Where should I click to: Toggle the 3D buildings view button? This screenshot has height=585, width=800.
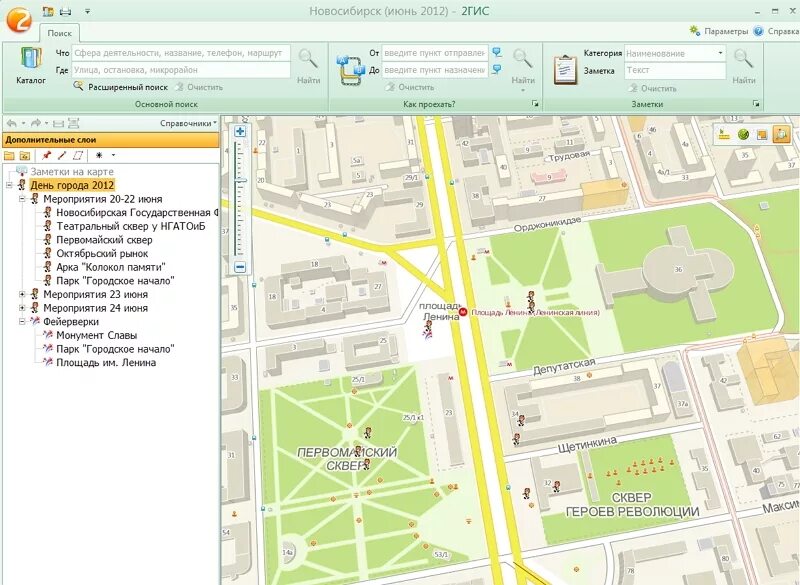pyautogui.click(x=781, y=135)
